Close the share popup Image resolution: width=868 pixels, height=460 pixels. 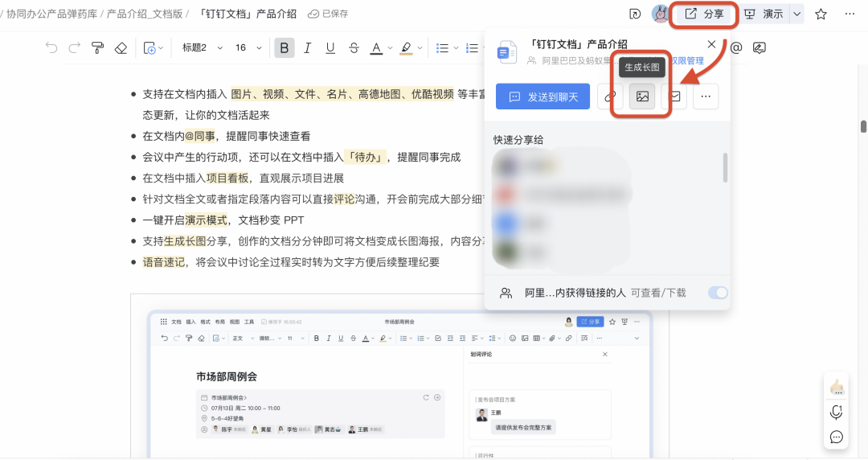tap(711, 44)
